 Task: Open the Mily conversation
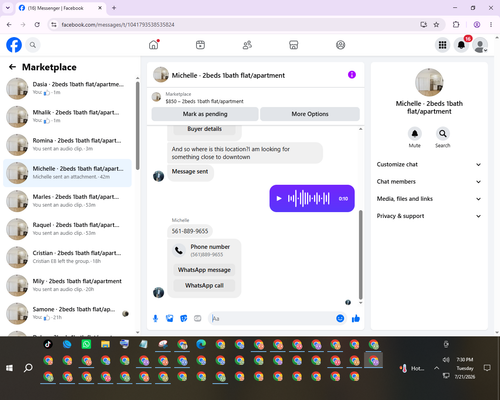67,285
